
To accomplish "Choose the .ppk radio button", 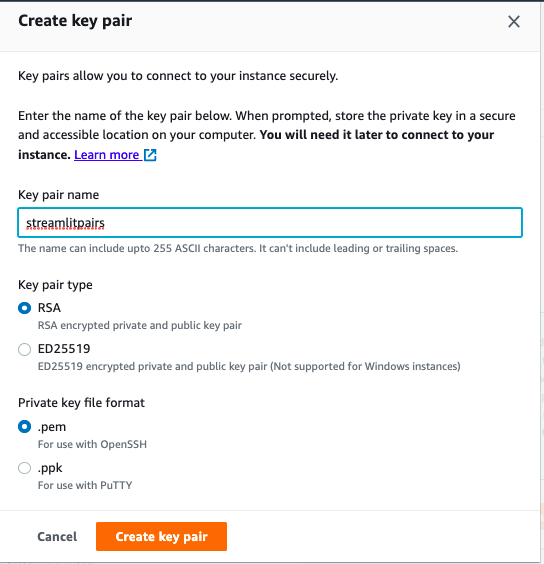I will (x=24, y=468).
